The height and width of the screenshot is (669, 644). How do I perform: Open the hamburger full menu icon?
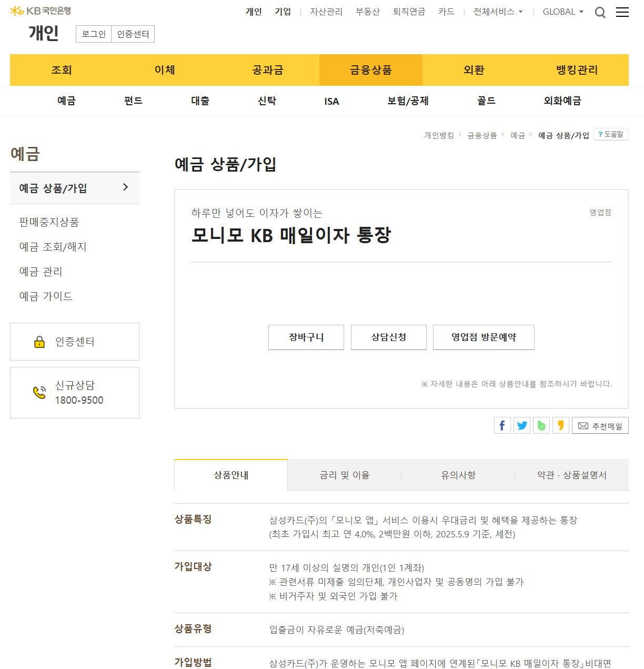point(622,12)
